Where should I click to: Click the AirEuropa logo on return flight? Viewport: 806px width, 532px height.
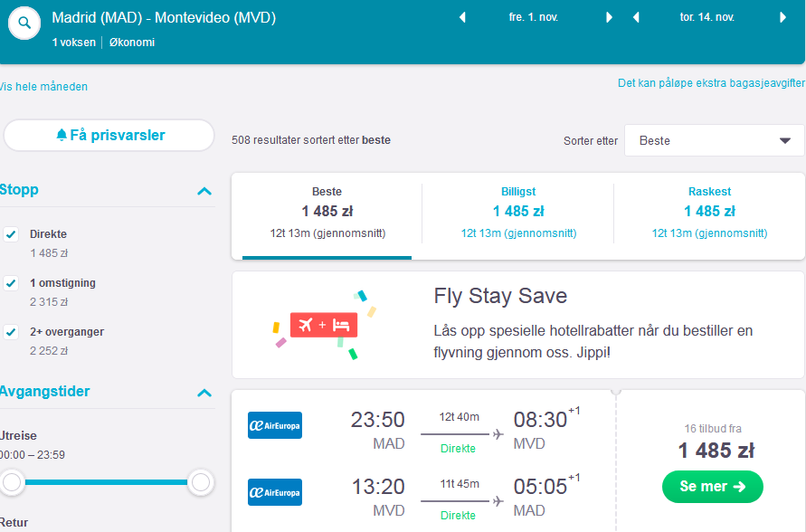click(x=275, y=492)
